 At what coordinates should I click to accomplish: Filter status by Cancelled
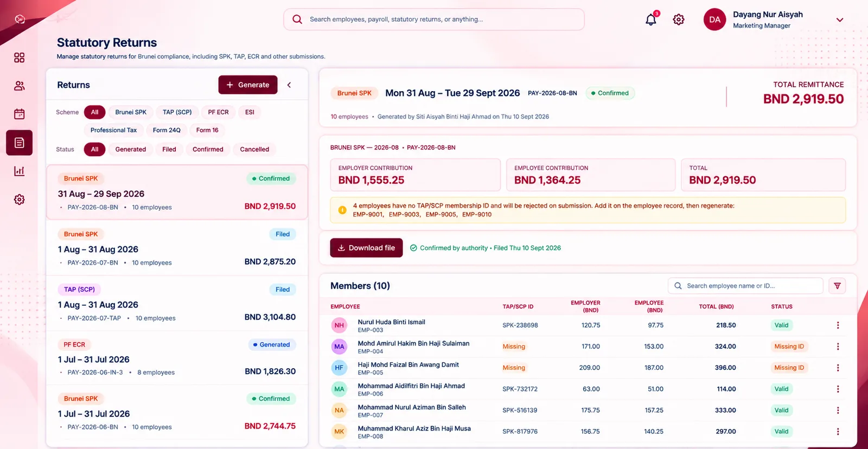(254, 149)
